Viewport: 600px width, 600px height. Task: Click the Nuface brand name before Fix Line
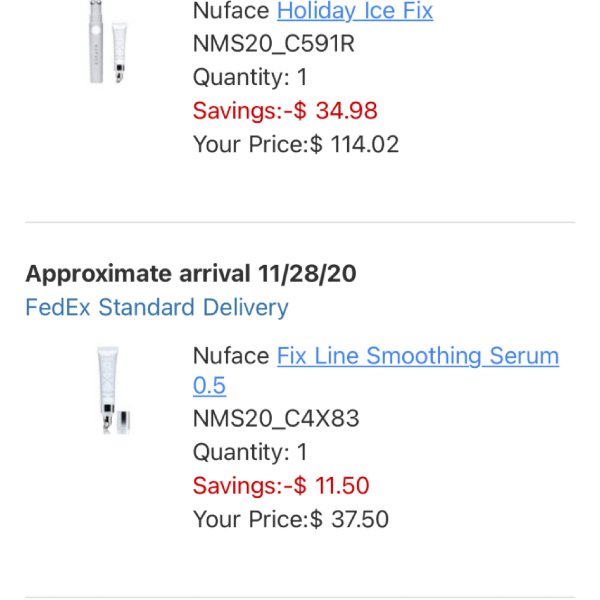(231, 356)
